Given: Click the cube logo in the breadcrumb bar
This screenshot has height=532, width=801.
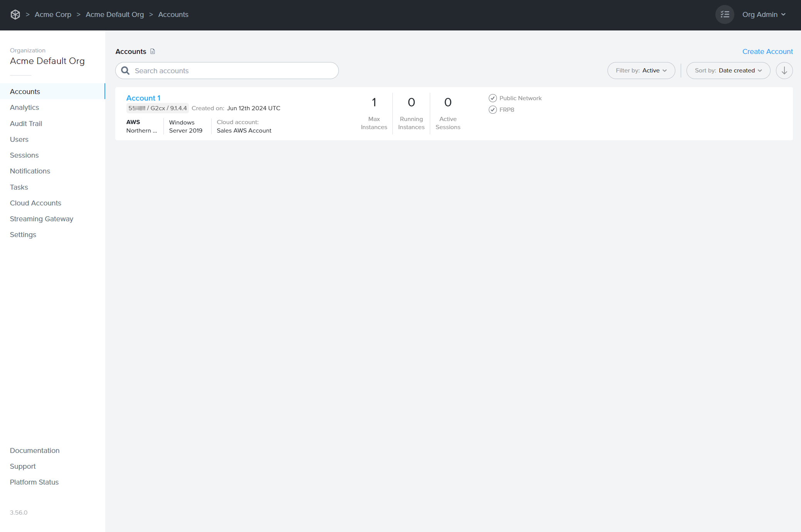Looking at the screenshot, I should (x=15, y=14).
